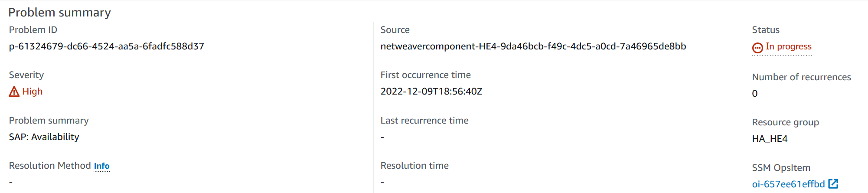The image size is (868, 193).
Task: Click the Last recurrence time label
Action: [x=424, y=121]
